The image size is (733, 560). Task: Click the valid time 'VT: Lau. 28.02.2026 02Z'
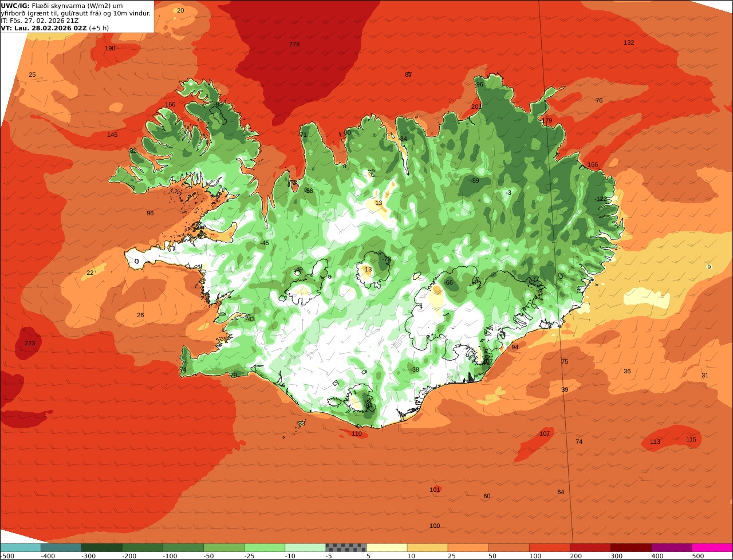[x=44, y=27]
